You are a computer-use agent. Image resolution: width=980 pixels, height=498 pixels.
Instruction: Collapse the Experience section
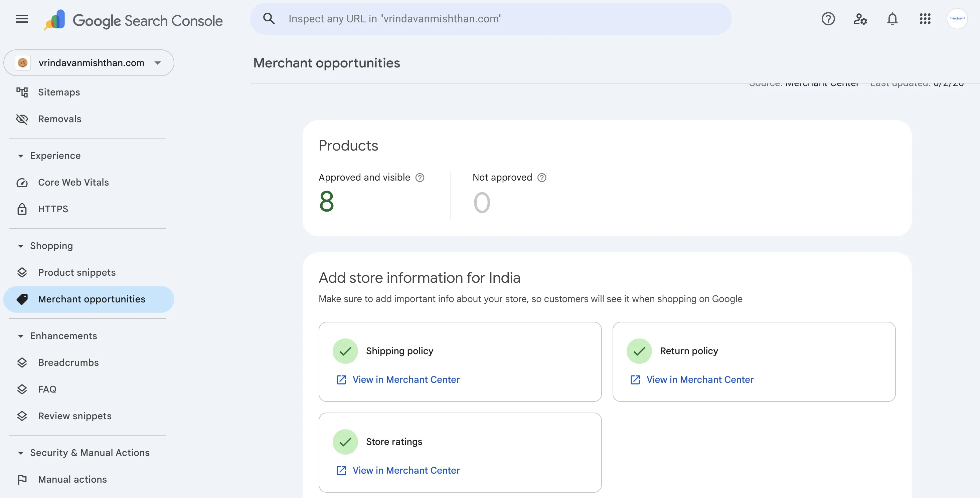point(21,156)
